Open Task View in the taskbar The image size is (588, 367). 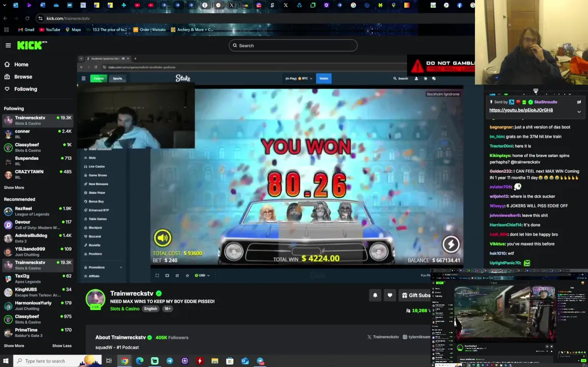[109, 361]
